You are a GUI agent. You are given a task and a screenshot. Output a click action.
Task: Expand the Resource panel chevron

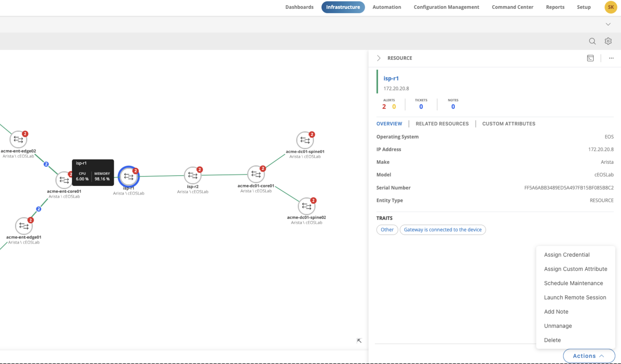378,58
